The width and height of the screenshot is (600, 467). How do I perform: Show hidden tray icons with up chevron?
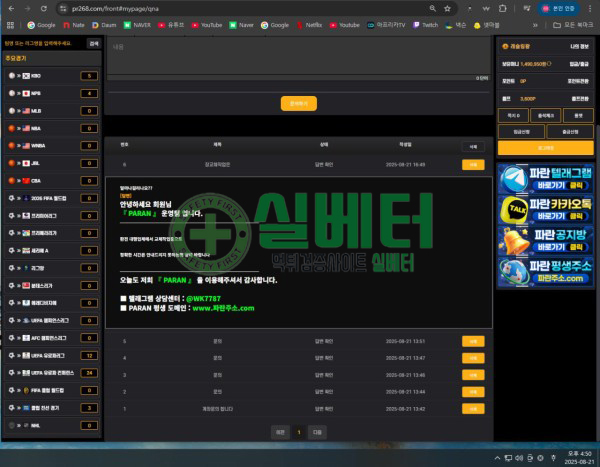point(497,458)
